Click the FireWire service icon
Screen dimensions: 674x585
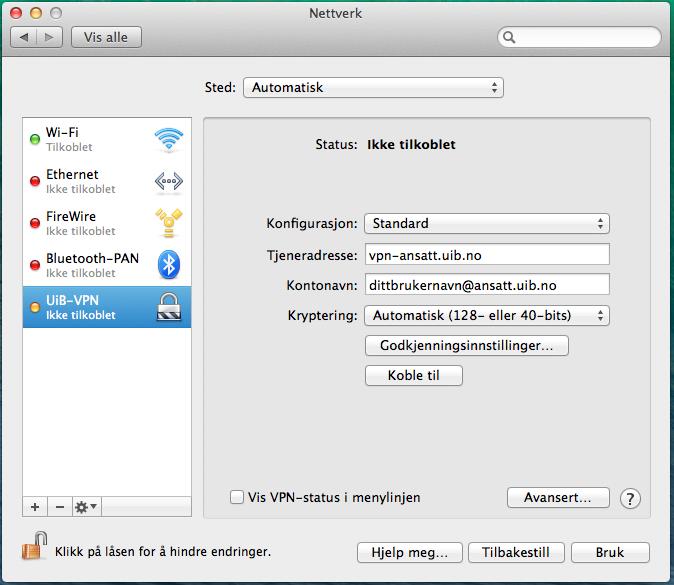168,223
